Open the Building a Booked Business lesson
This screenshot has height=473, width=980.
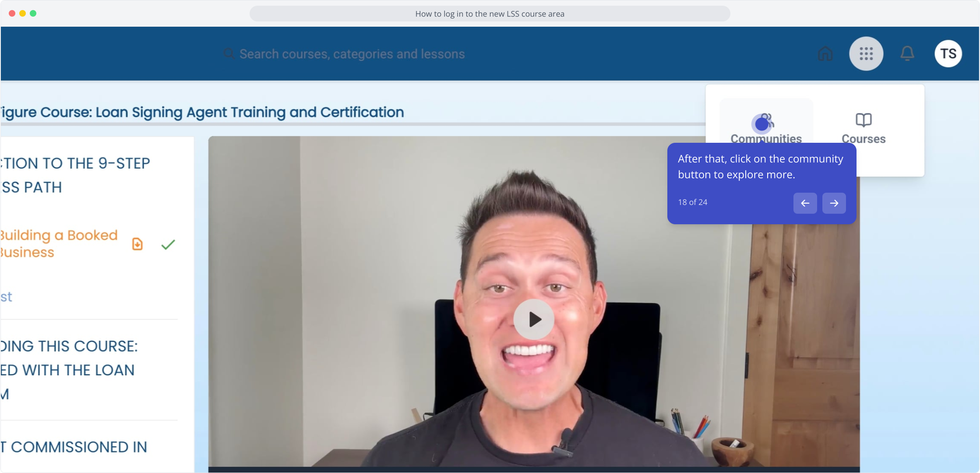click(59, 244)
